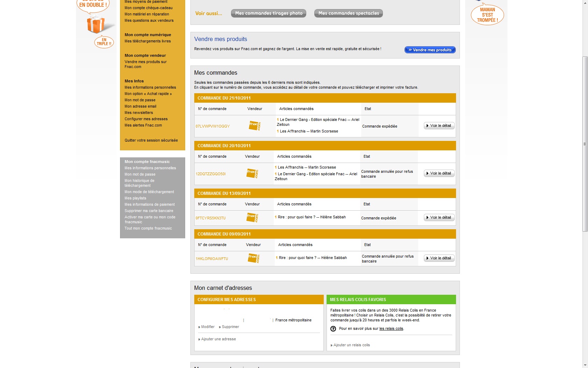Click the 'EN DOUBLE !' promo bubble
Image resolution: width=588 pixels, height=368 pixels.
point(93,5)
